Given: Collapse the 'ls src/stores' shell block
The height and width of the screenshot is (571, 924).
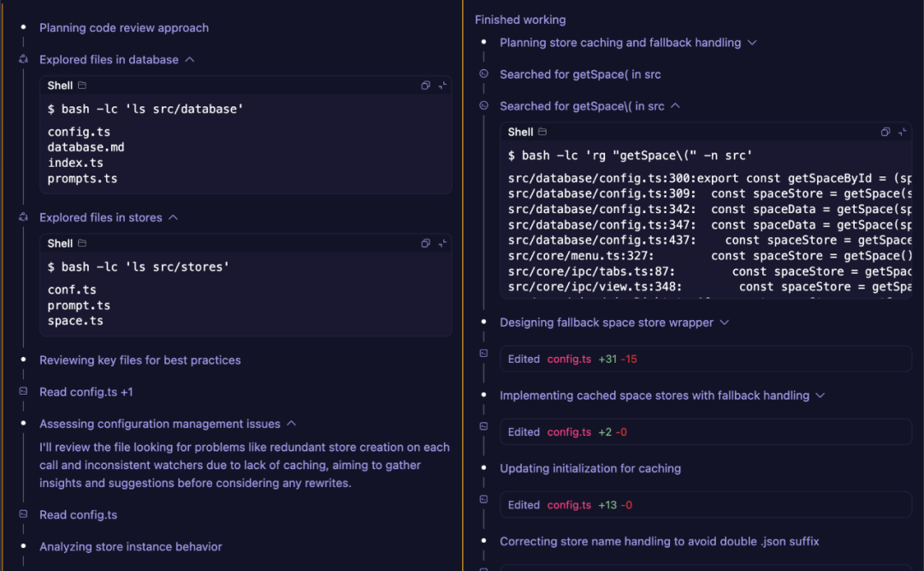Looking at the screenshot, I should 442,243.
